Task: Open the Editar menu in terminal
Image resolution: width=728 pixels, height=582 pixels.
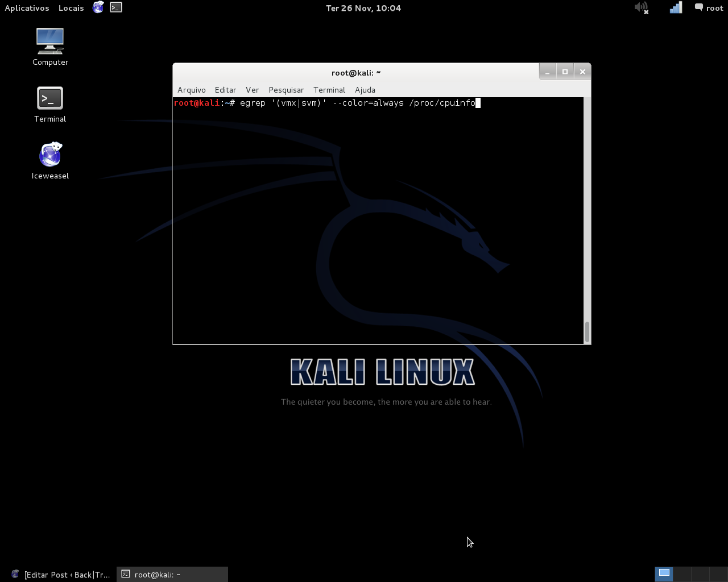Action: pyautogui.click(x=225, y=90)
